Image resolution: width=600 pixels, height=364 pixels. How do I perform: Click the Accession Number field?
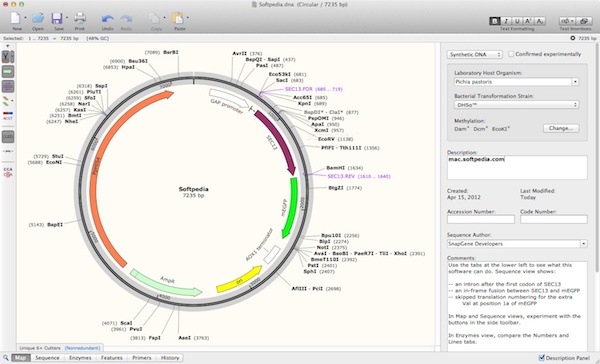point(481,219)
